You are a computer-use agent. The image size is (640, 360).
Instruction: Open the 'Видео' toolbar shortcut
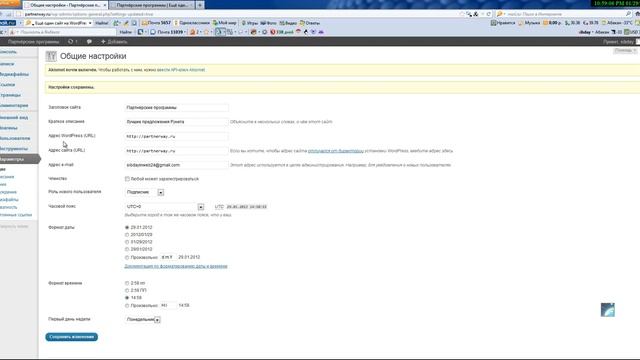click(x=288, y=23)
